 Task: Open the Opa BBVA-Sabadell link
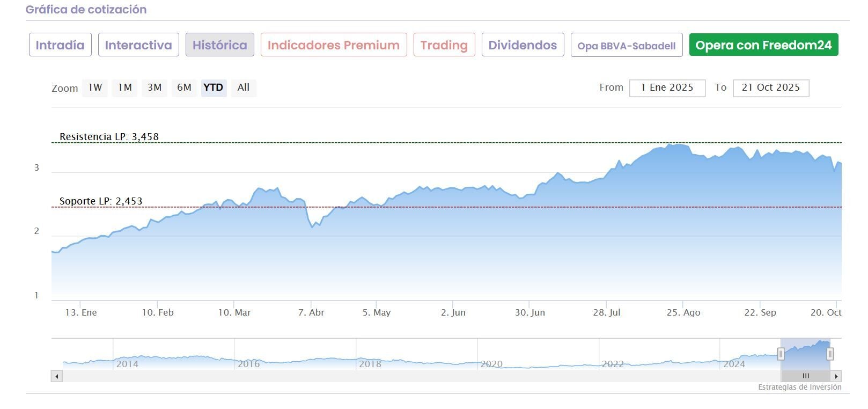(x=627, y=46)
